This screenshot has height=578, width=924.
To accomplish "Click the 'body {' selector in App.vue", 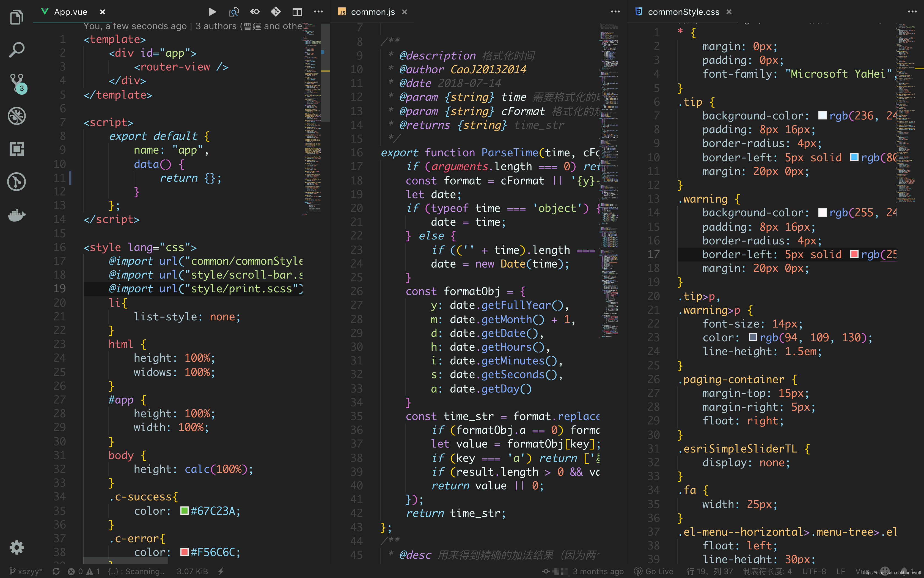I will pos(128,455).
